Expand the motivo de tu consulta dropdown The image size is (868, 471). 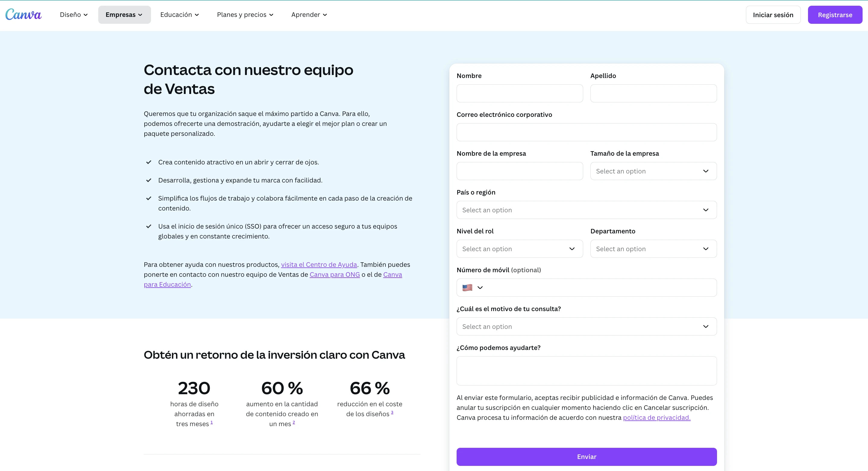click(586, 326)
